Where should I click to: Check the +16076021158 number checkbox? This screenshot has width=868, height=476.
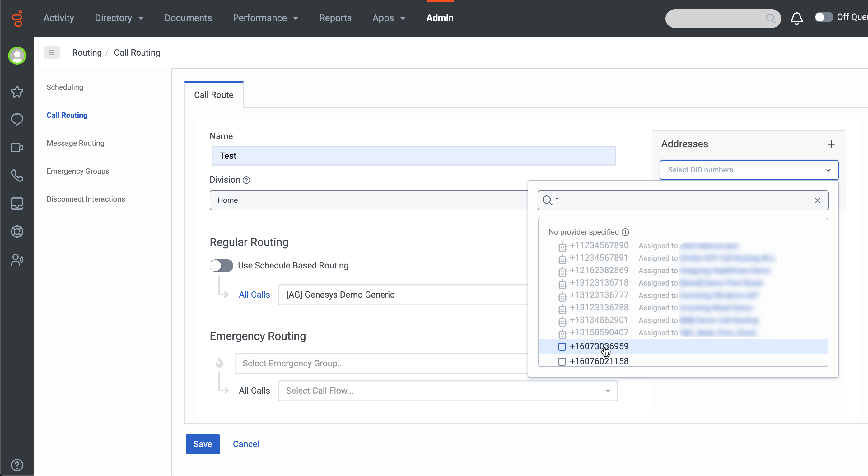562,361
